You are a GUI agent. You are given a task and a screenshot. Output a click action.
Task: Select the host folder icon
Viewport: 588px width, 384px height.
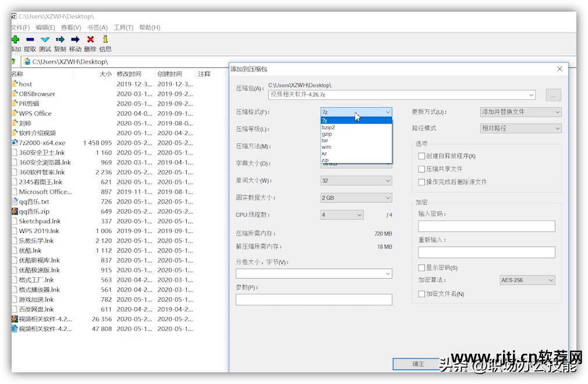click(15, 84)
